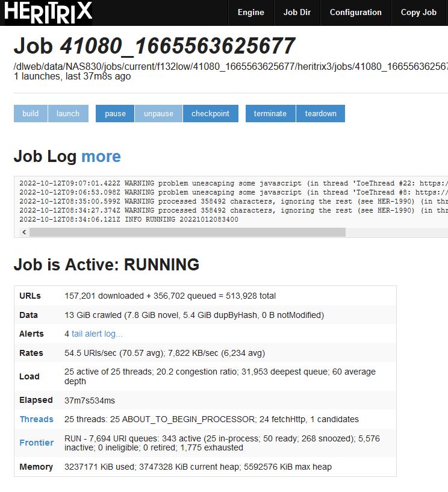The height and width of the screenshot is (492, 448).
Task: Click the job log horizontal scrollbar thumb
Action: pyautogui.click(x=188, y=232)
